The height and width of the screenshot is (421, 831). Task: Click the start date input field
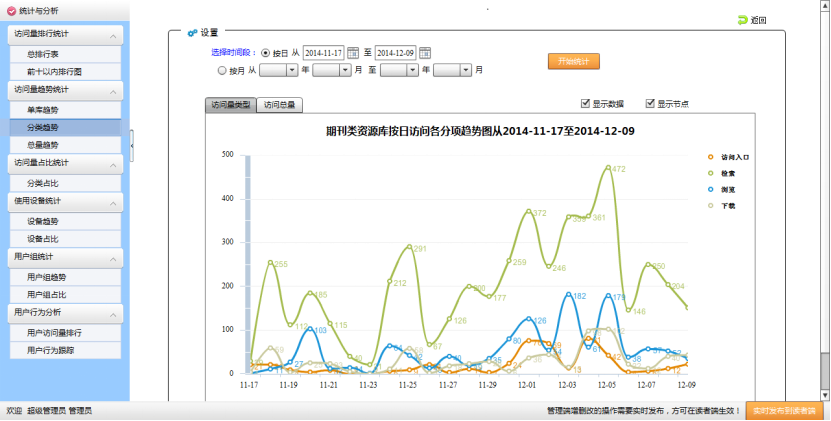pyautogui.click(x=323, y=52)
